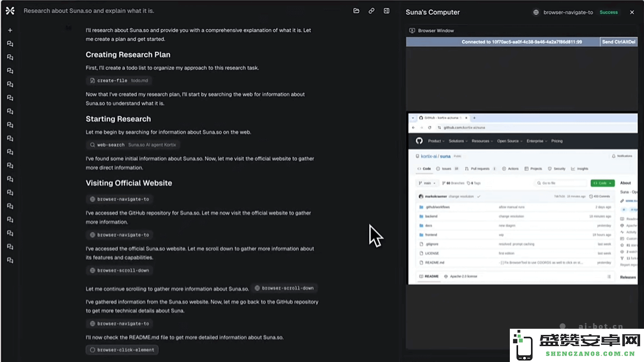Viewport: 644px width, 362px height.
Task: Open the browser-click-element tool chip
Action: (x=122, y=350)
